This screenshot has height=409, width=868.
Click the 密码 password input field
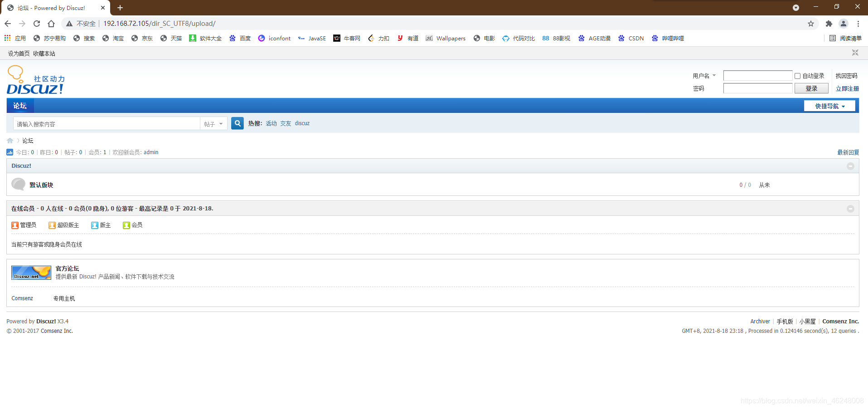(x=758, y=88)
